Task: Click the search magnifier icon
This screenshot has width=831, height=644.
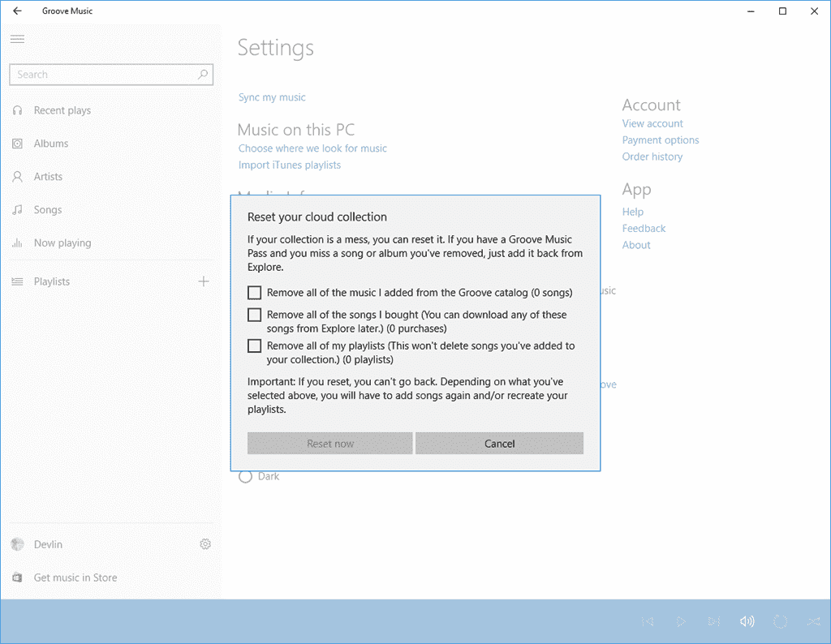Action: click(203, 75)
